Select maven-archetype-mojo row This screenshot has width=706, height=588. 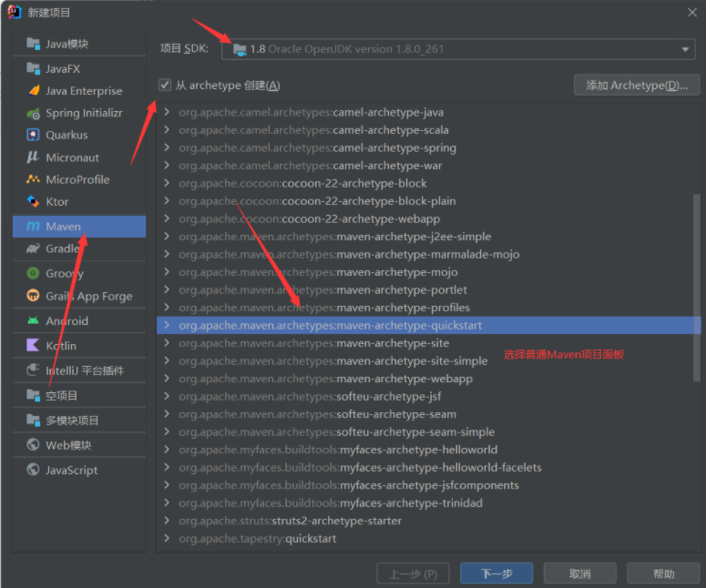(x=429, y=272)
